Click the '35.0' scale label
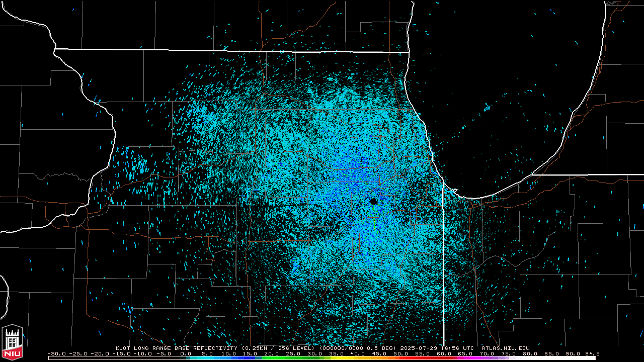 click(336, 353)
